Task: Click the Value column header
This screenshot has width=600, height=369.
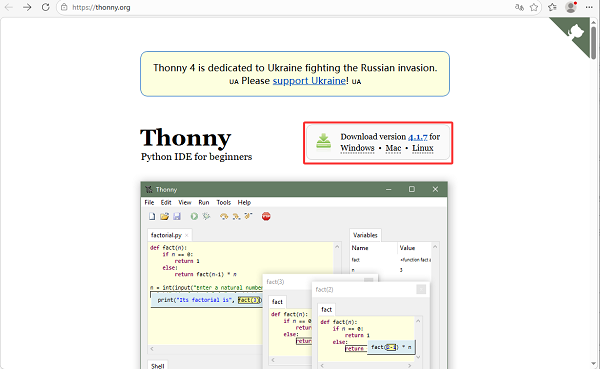Action: (408, 248)
